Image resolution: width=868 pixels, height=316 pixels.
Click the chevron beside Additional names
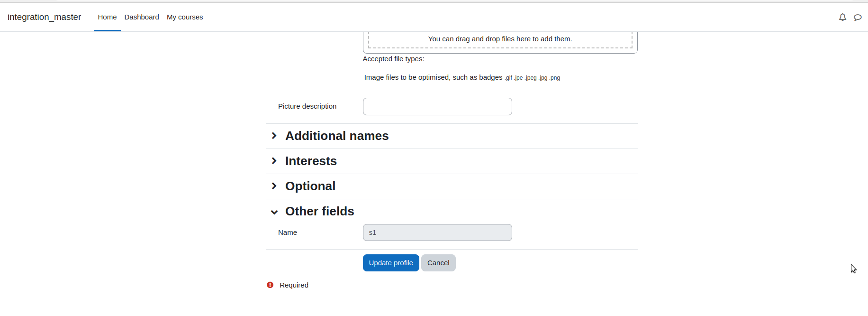click(x=274, y=136)
